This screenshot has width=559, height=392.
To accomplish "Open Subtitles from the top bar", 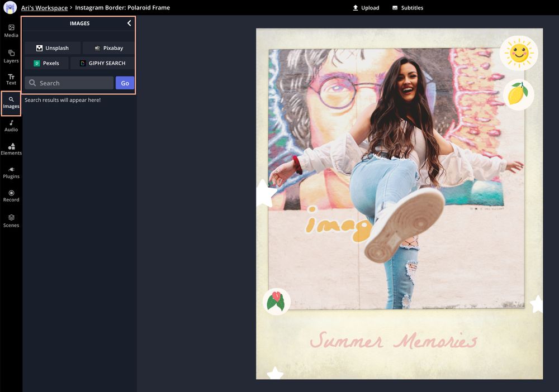I will (x=408, y=8).
